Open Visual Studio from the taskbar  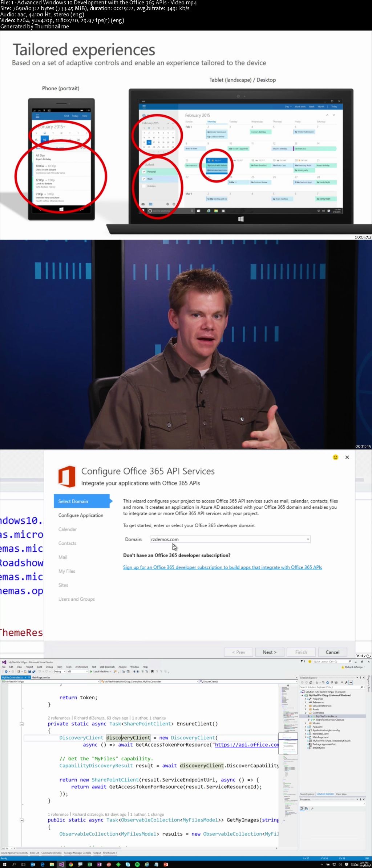tap(61, 864)
